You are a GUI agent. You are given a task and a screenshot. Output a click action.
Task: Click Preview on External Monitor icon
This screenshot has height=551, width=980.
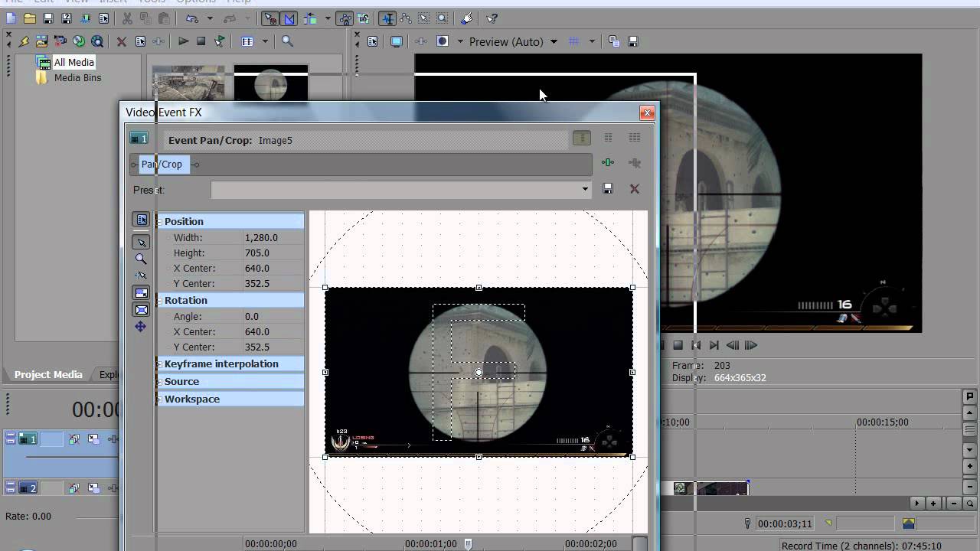(x=397, y=41)
